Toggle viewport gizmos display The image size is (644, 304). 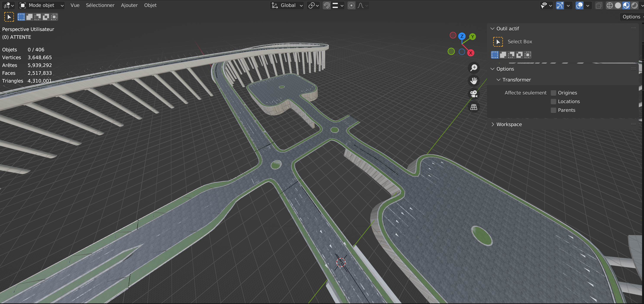click(560, 5)
